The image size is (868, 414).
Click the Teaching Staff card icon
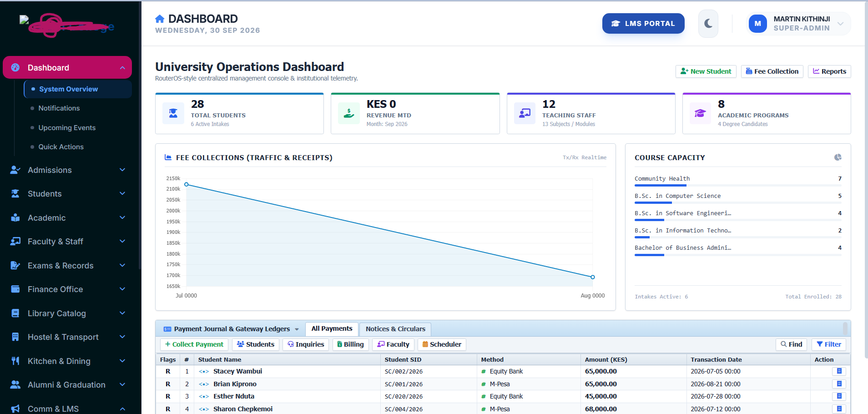point(525,113)
